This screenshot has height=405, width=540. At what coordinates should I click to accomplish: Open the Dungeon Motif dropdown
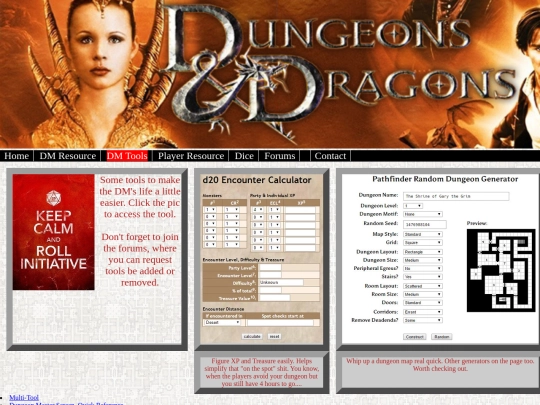(x=423, y=214)
